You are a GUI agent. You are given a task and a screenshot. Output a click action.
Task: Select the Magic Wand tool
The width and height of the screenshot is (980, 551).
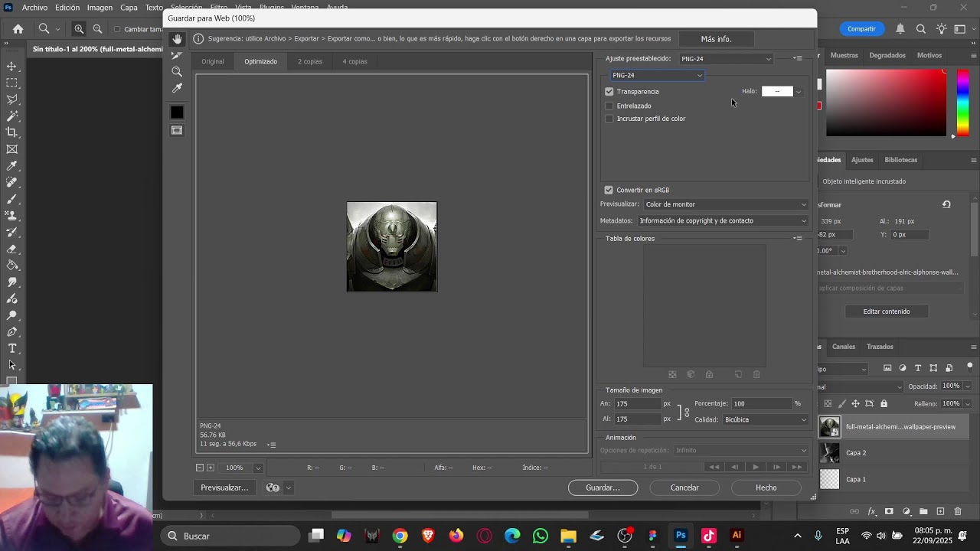tap(11, 116)
